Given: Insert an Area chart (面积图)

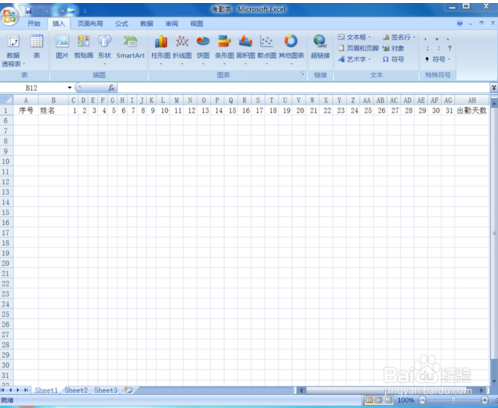Looking at the screenshot, I should (x=246, y=49).
